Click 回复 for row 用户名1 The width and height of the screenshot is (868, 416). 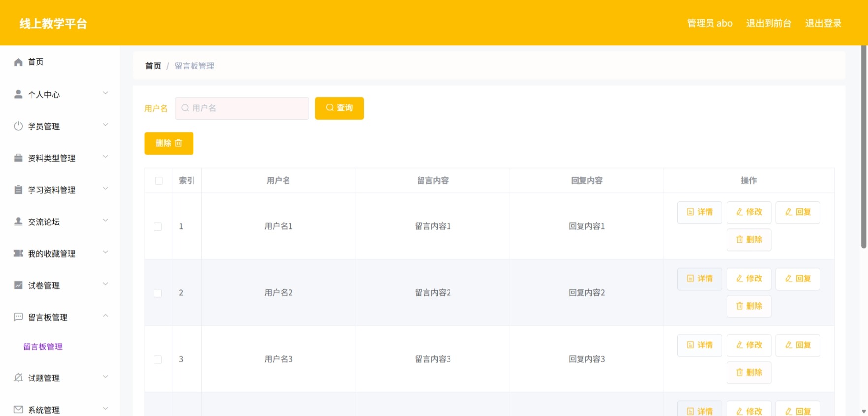tap(798, 212)
